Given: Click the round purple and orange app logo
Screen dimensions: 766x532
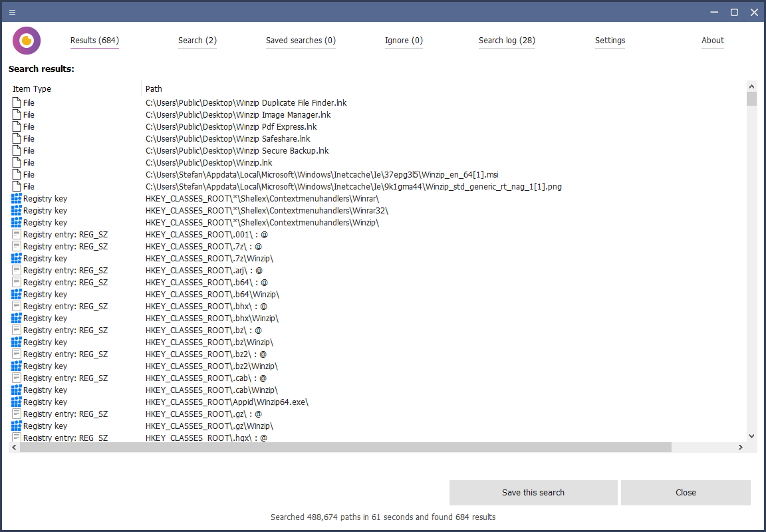Looking at the screenshot, I should pyautogui.click(x=27, y=41).
